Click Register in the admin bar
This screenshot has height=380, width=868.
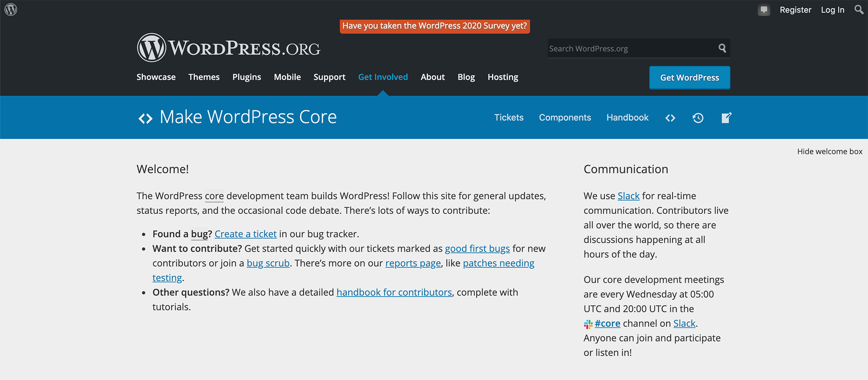(795, 10)
